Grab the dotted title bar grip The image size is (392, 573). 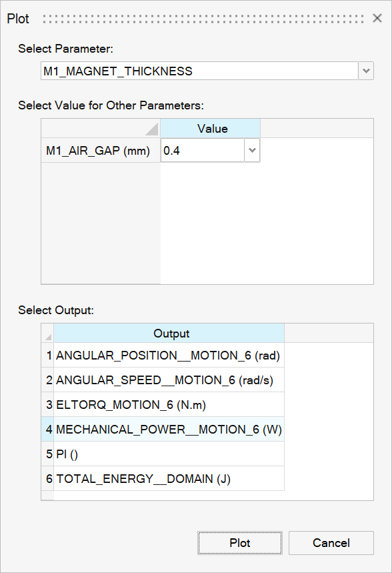click(203, 19)
